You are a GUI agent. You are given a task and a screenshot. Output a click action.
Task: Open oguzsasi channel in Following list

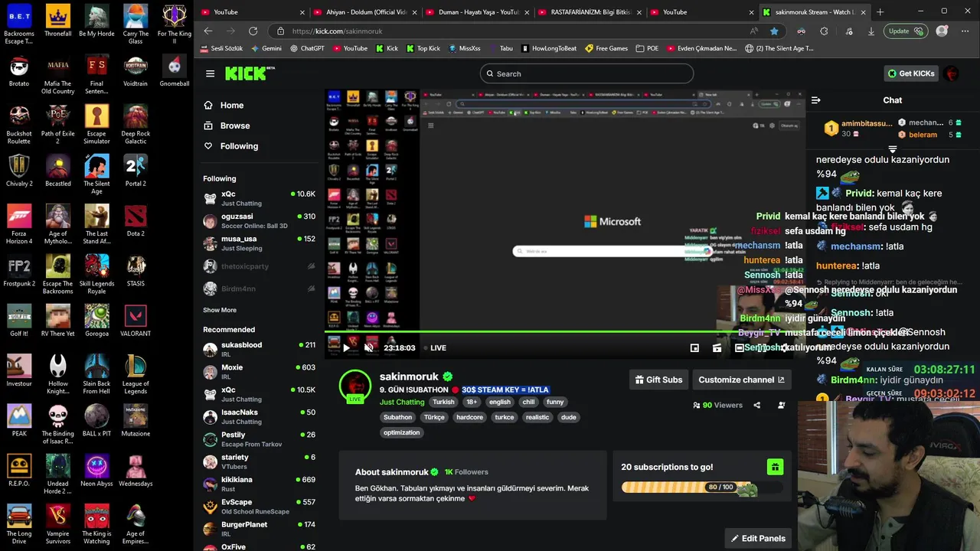pyautogui.click(x=260, y=220)
